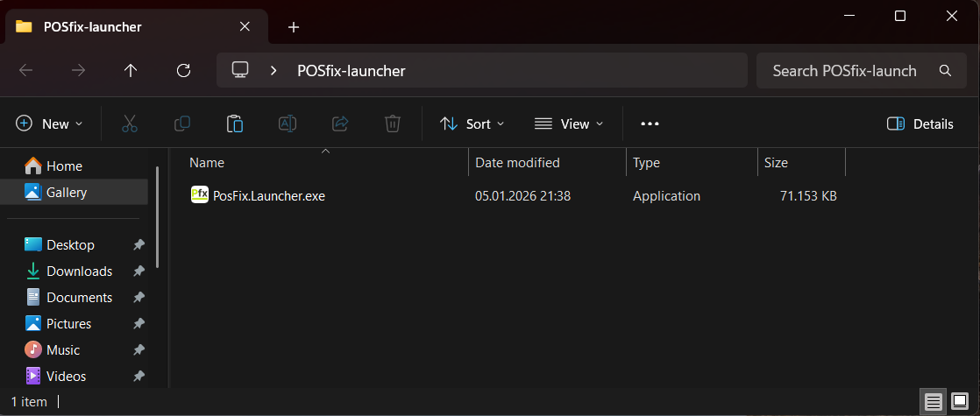Click the Paste clipboard icon
980x416 pixels.
pyautogui.click(x=235, y=123)
